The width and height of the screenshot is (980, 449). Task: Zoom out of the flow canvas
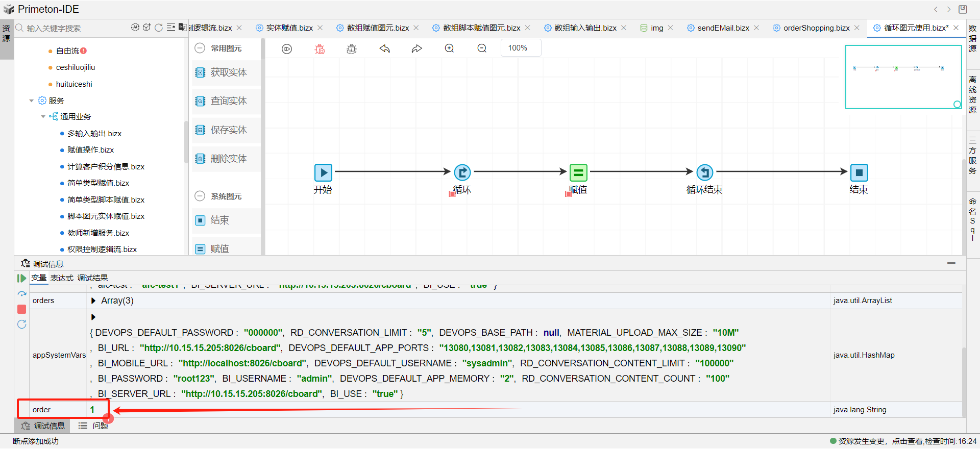pos(482,48)
